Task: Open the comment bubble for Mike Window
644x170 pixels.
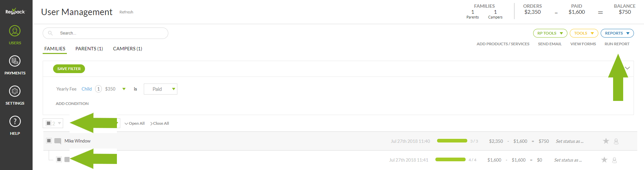Action: coord(58,141)
